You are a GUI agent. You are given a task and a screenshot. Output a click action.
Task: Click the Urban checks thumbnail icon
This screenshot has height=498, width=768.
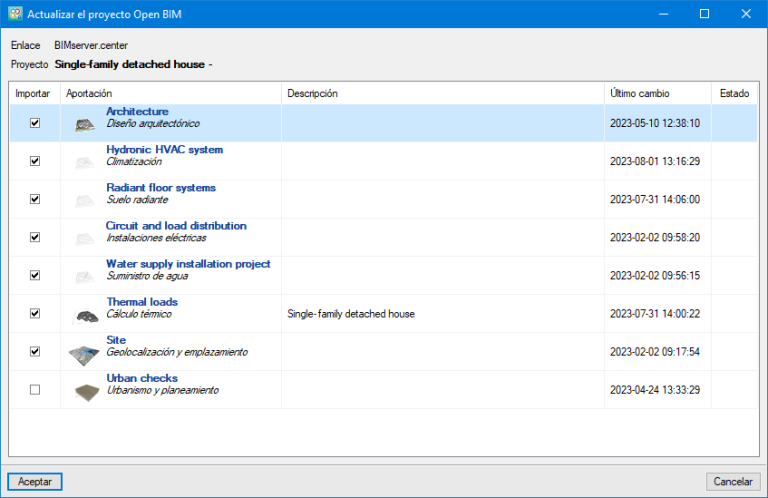click(87, 392)
